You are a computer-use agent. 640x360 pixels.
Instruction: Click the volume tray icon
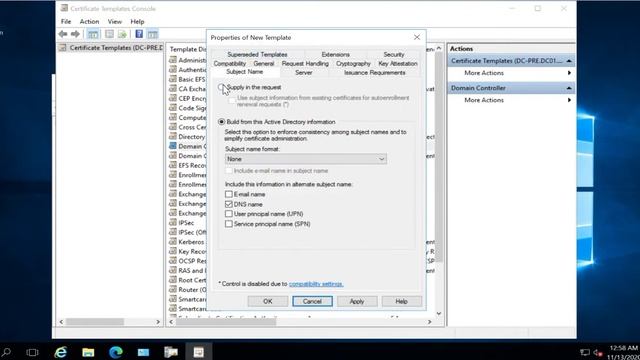tap(598, 352)
